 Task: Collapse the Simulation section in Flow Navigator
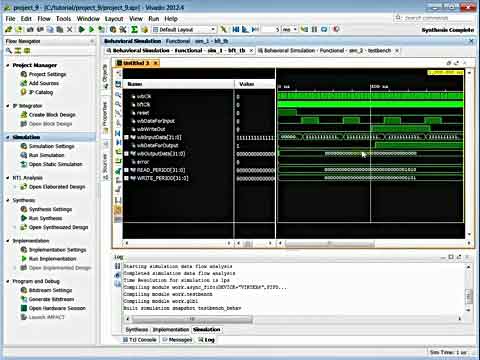click(8, 137)
